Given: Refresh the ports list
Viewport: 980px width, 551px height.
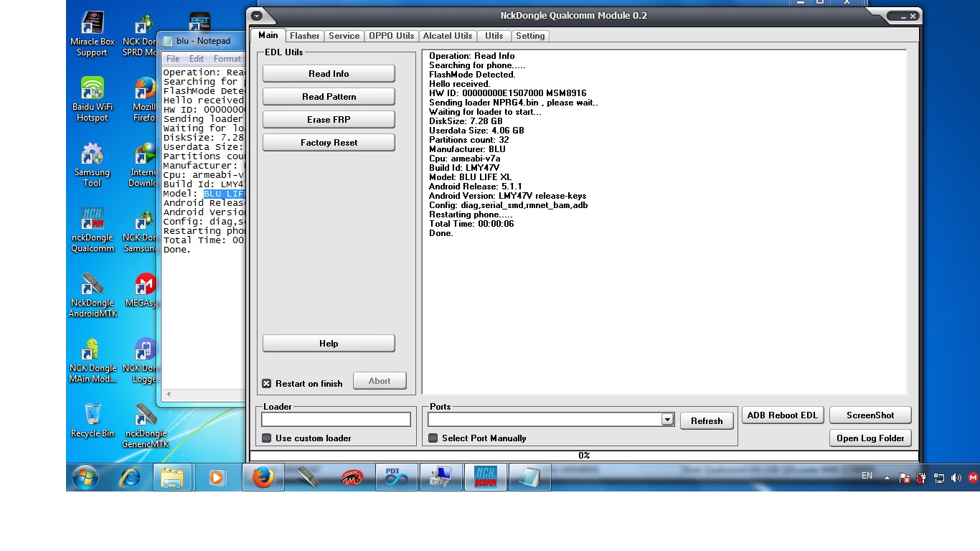Looking at the screenshot, I should coord(707,421).
